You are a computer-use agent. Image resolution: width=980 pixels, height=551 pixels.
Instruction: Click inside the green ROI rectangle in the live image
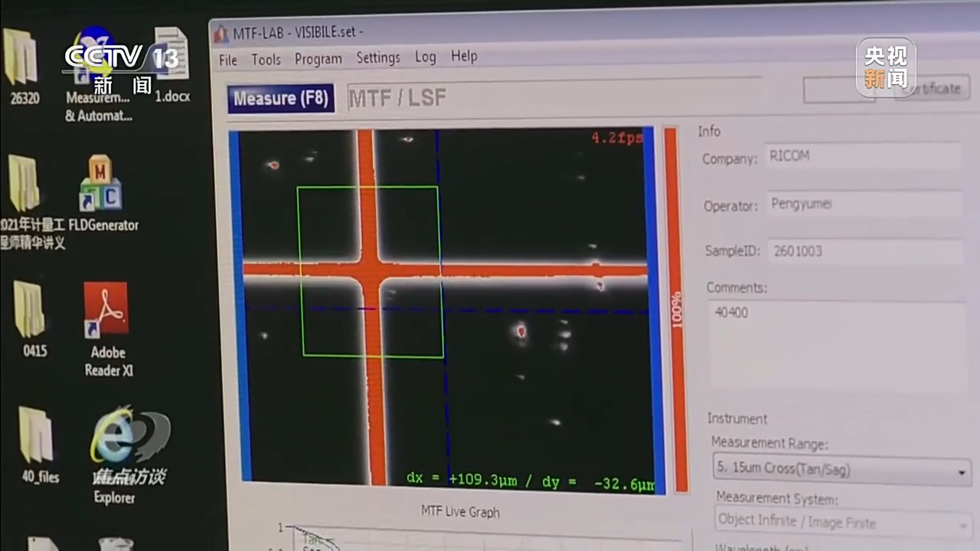coord(371,272)
